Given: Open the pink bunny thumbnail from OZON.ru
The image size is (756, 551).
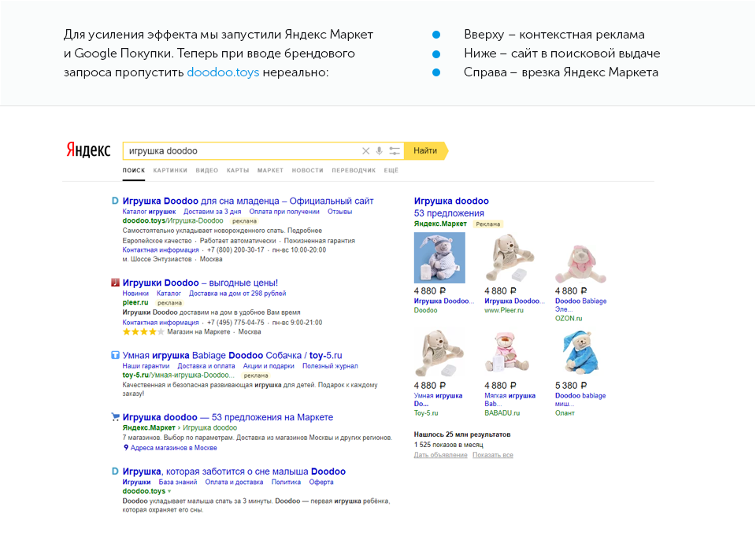Looking at the screenshot, I should click(580, 263).
